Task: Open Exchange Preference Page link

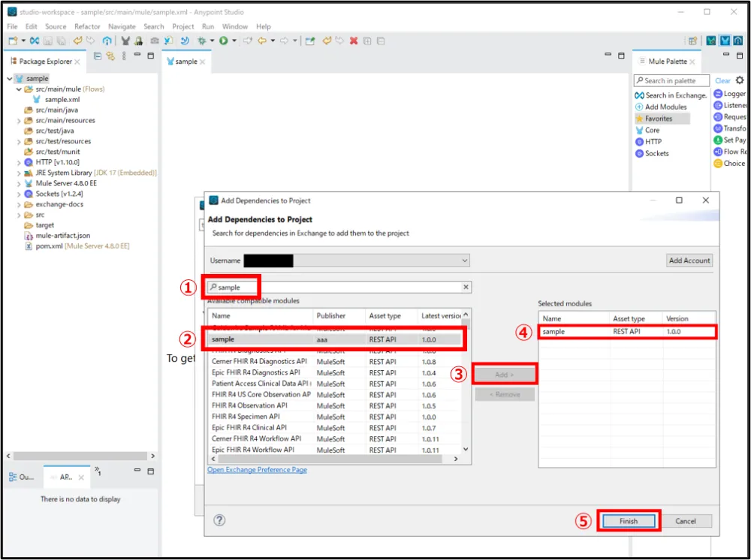Action: coord(257,470)
